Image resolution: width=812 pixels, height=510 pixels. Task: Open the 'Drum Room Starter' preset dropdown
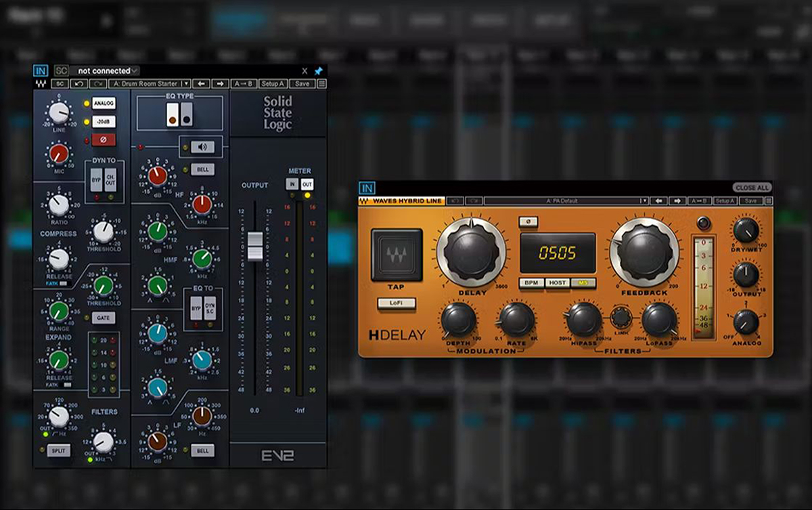point(150,83)
